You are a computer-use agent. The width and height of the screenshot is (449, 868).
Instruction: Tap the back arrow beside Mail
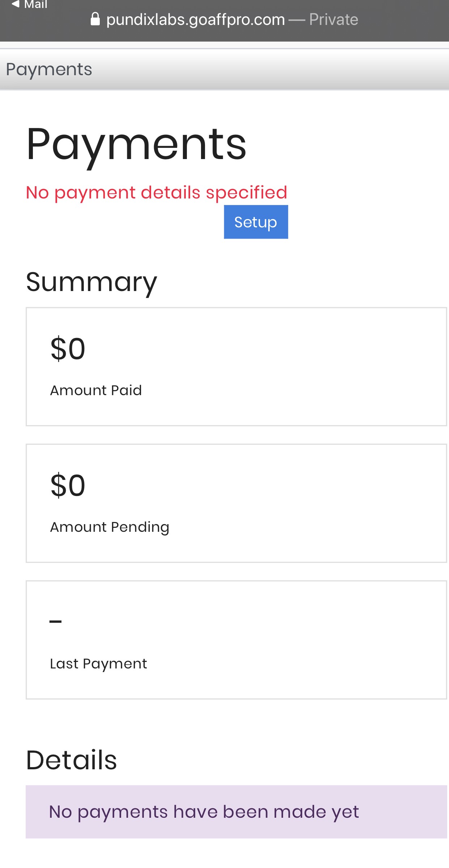[15, 4]
